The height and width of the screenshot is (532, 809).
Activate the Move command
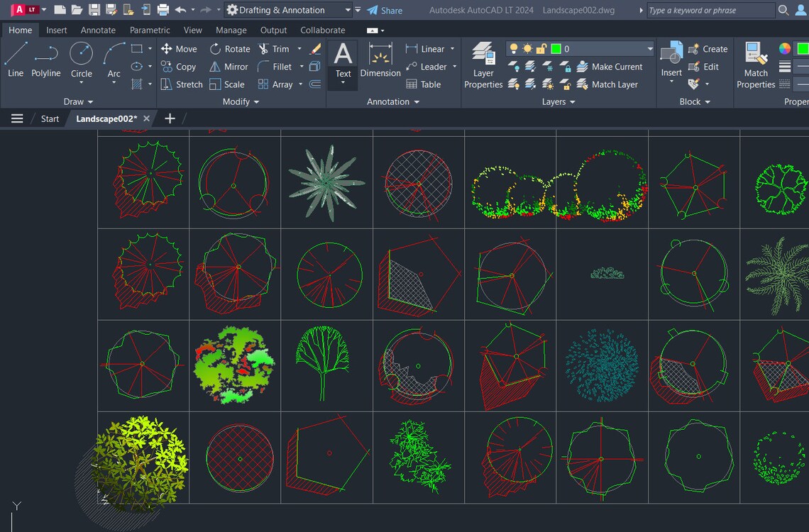point(179,48)
